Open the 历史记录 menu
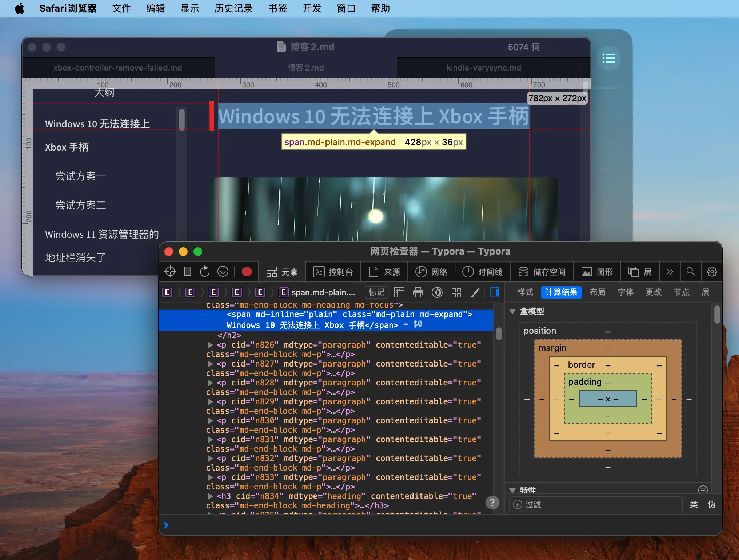 pyautogui.click(x=233, y=8)
